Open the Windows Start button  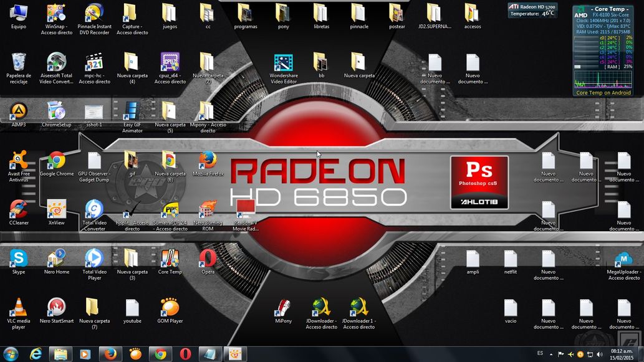(x=11, y=354)
